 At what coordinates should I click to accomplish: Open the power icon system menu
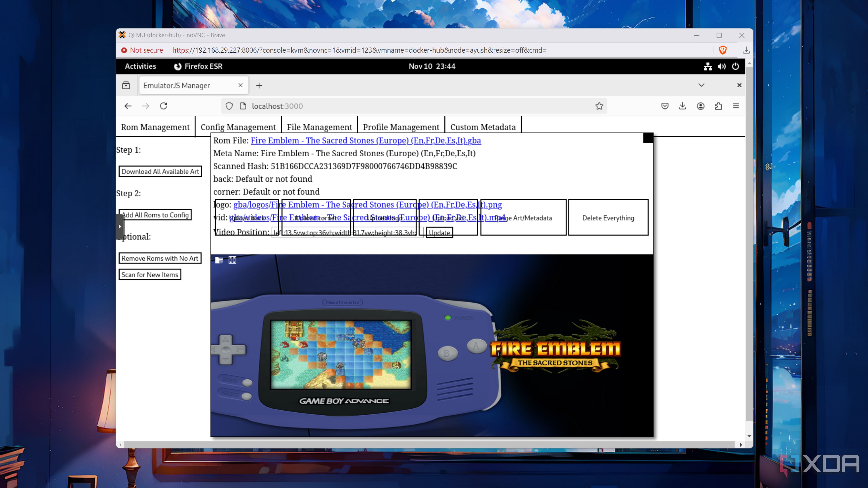(x=735, y=66)
